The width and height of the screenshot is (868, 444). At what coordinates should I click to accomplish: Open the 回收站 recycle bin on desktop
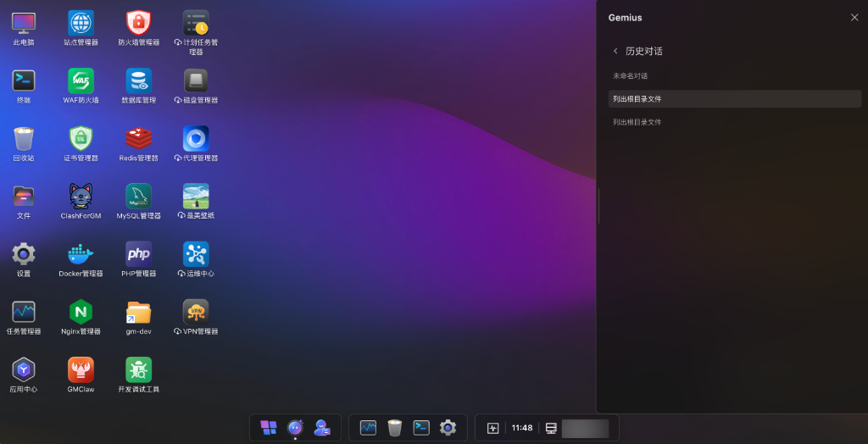24,138
